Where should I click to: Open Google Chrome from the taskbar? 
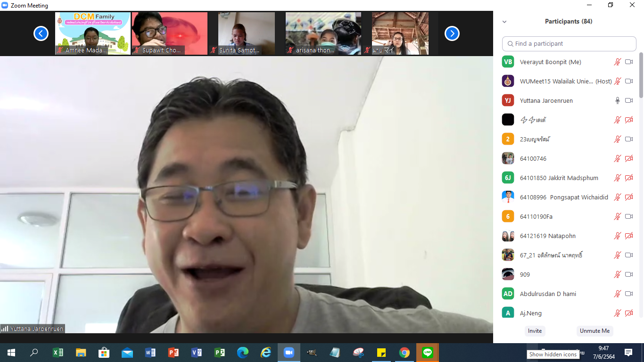click(405, 353)
